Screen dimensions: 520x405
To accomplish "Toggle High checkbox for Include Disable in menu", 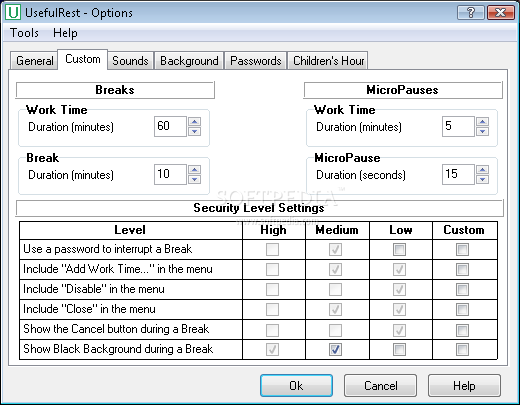I will point(272,289).
